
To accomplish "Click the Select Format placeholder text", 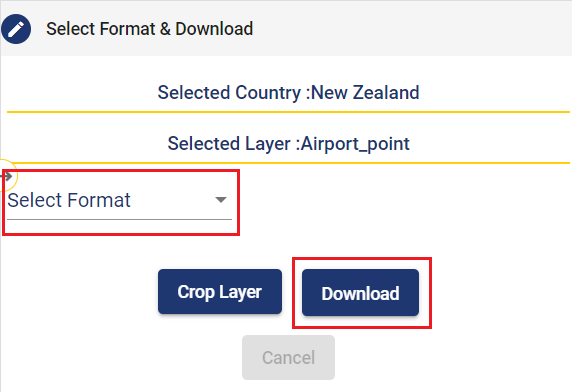I will pos(69,200).
